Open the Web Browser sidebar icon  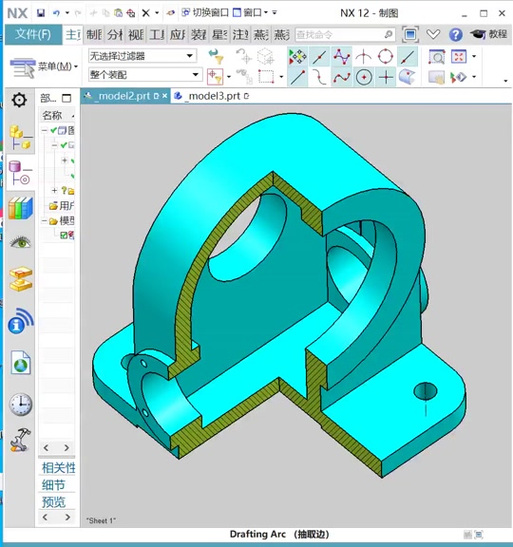[21, 362]
